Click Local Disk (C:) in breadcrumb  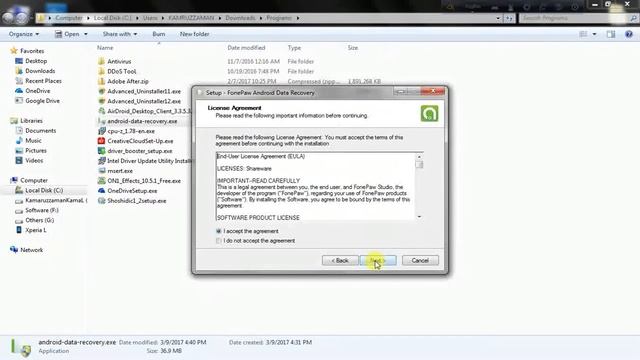click(112, 18)
